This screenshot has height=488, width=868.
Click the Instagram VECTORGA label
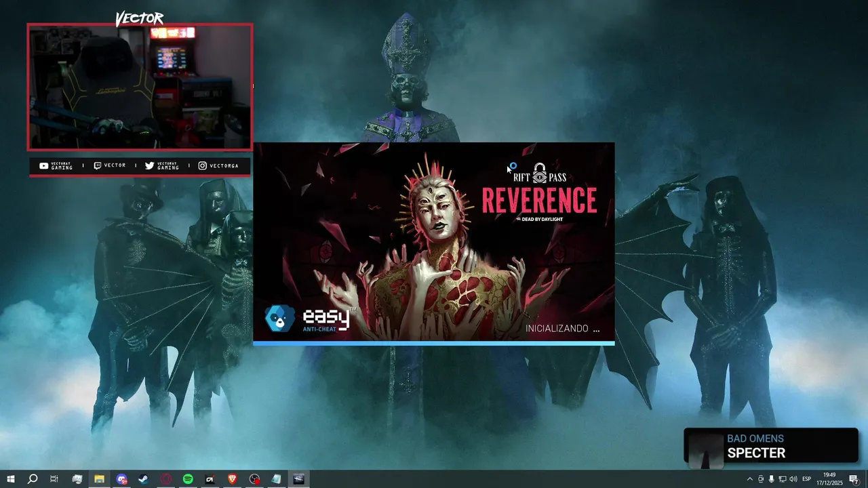point(218,165)
